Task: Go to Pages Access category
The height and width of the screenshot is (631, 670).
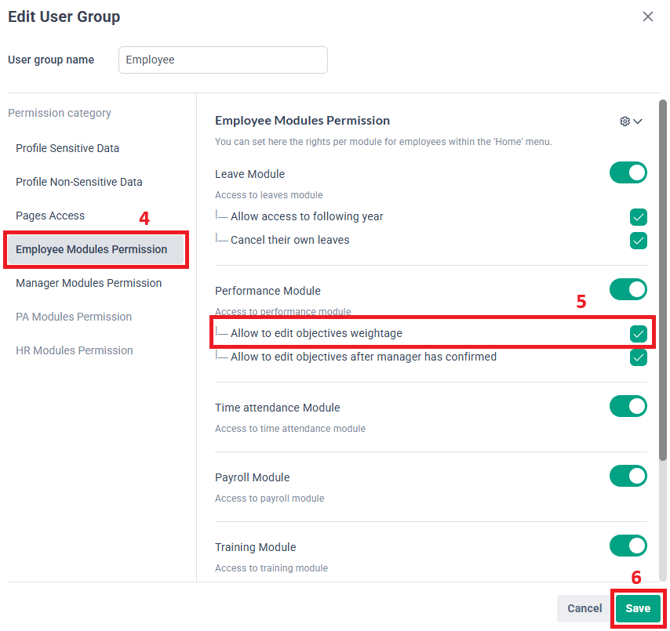Action: 50,216
